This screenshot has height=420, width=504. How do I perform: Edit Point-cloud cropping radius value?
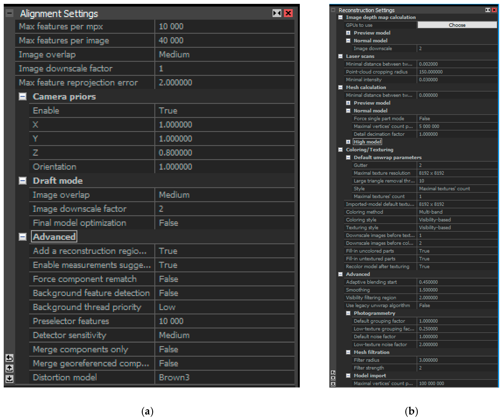pos(457,72)
